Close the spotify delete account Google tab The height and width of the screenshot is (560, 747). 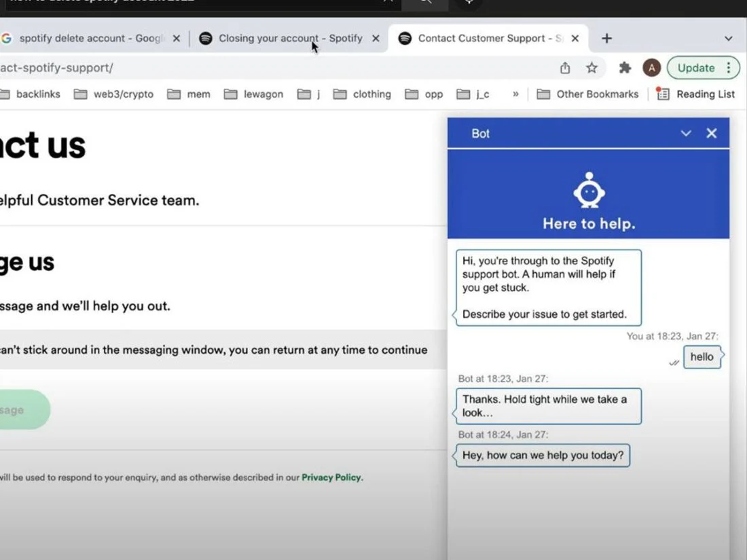[x=177, y=38]
